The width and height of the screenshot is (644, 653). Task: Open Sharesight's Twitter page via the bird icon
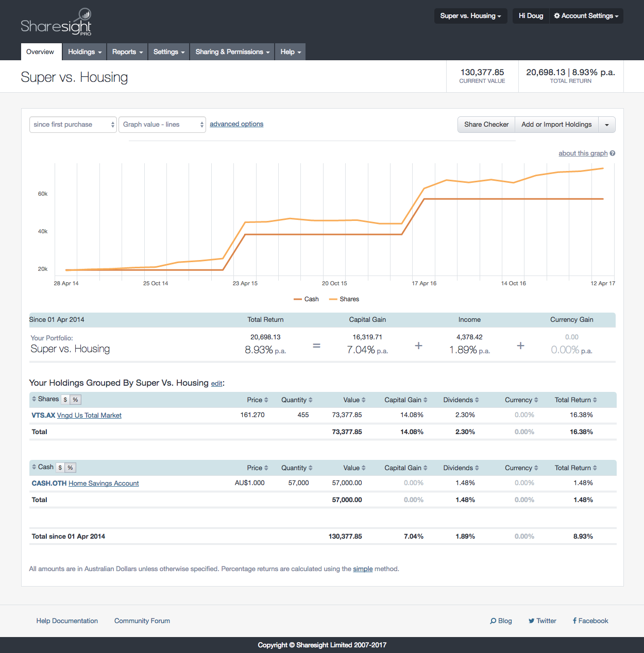tap(531, 621)
